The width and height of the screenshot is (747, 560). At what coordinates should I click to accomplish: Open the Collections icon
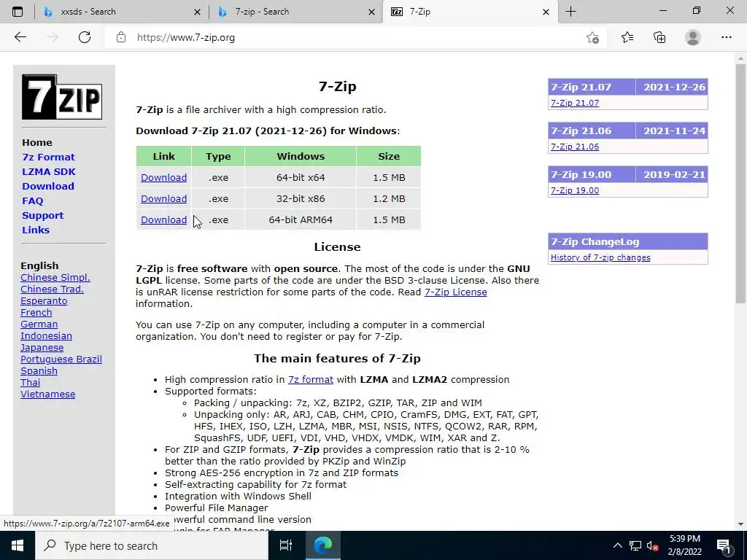[x=659, y=37]
